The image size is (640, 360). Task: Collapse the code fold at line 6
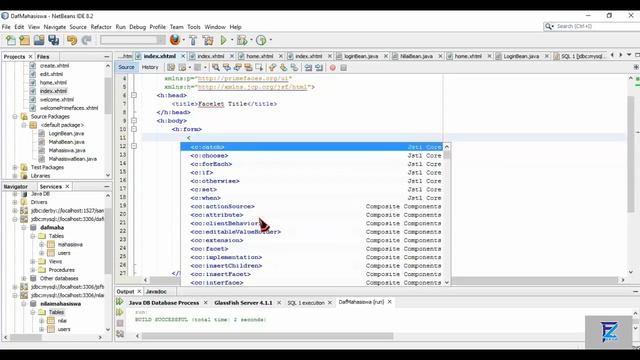(134, 95)
